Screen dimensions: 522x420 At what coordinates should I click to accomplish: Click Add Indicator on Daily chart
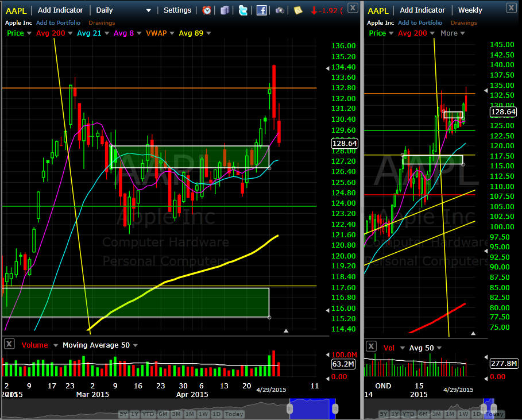pyautogui.click(x=60, y=10)
